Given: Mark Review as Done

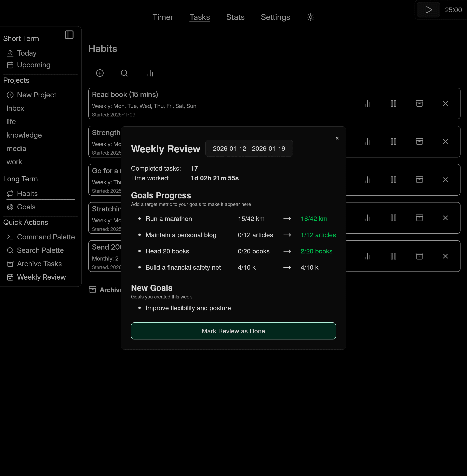Looking at the screenshot, I should point(233,331).
